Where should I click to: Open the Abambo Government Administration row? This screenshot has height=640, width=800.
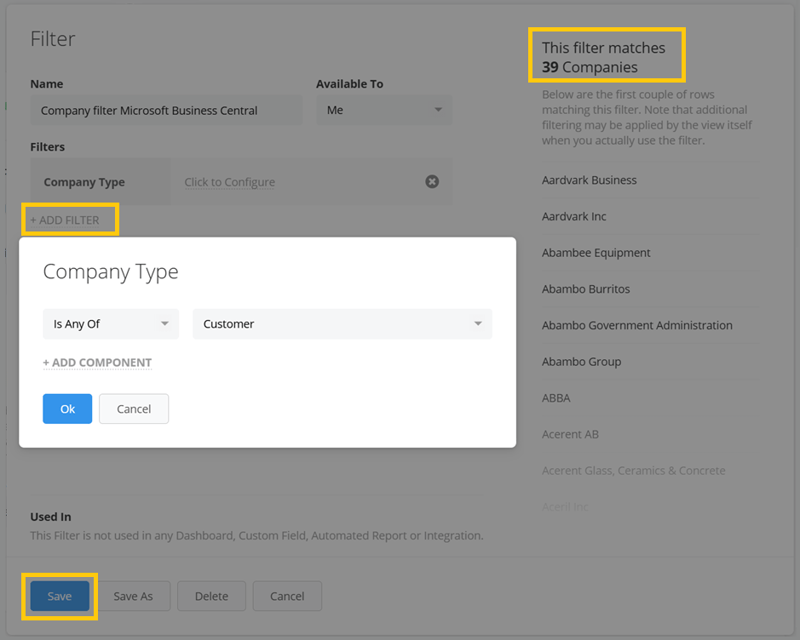coord(651,325)
